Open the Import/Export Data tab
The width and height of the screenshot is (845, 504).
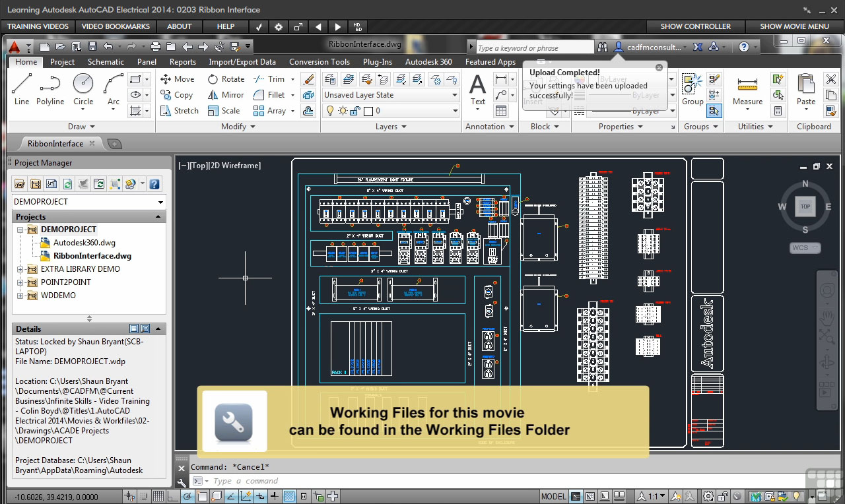click(x=242, y=62)
